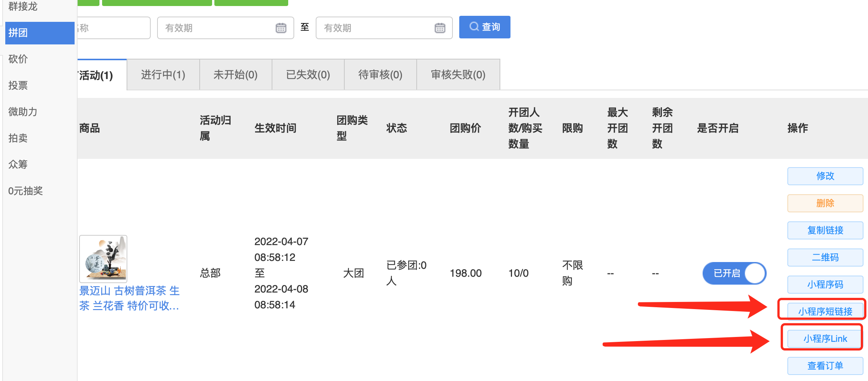The height and width of the screenshot is (381, 868).
Task: Go to 群接龙 in the sidebar
Action: point(23,6)
